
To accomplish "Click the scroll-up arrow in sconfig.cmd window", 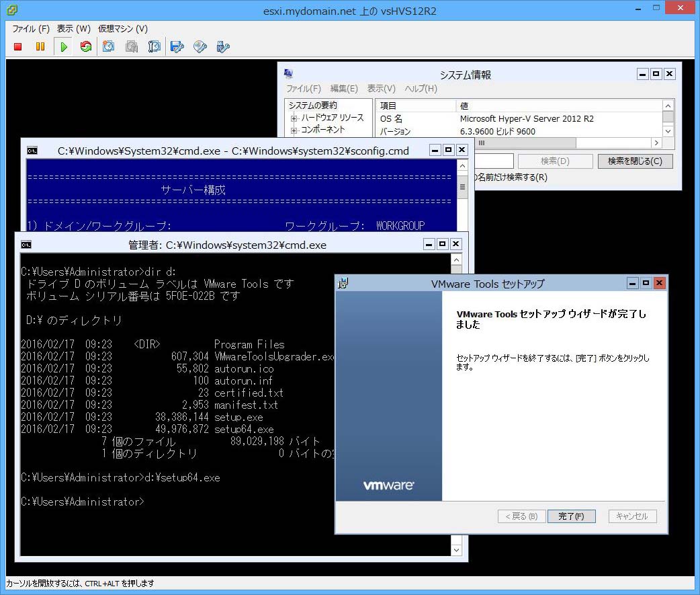I will coord(462,165).
